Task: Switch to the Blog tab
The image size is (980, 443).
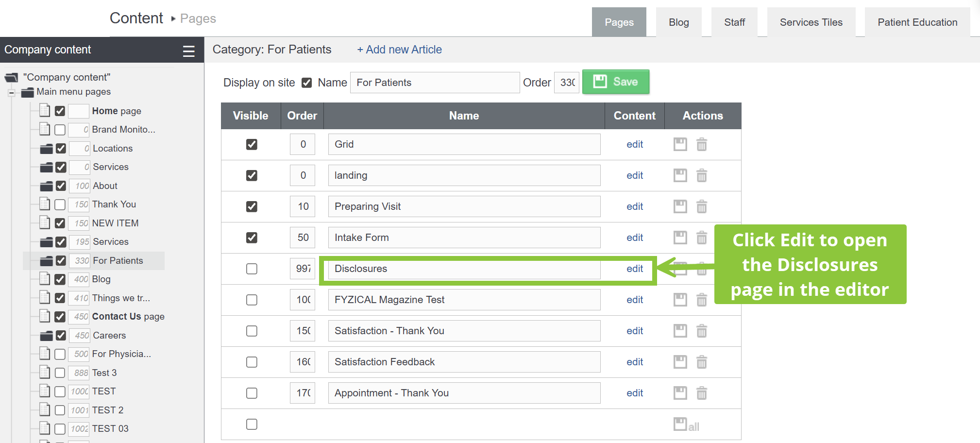Action: [x=679, y=22]
